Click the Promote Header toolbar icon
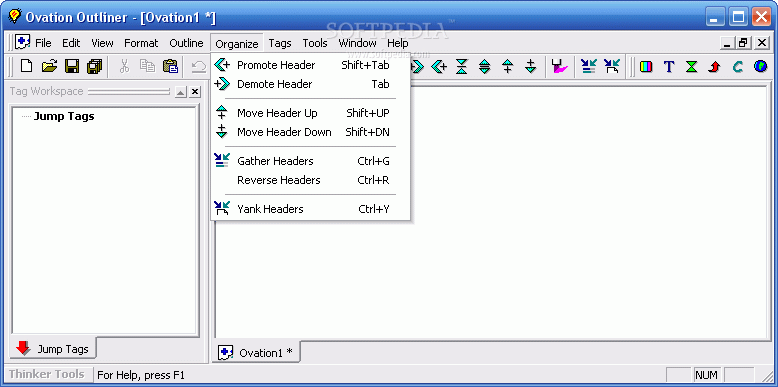The height and width of the screenshot is (387, 778). pos(439,66)
